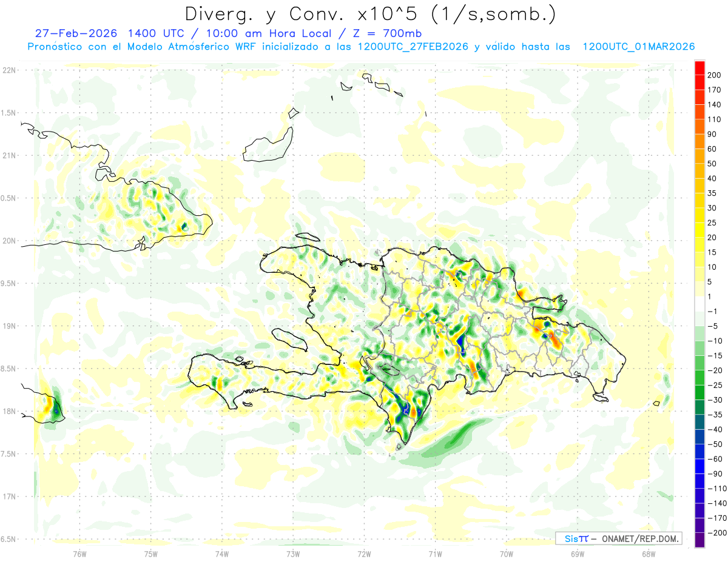Click the '-200' colorbar value at bottom
728x562 pixels.
(717, 532)
